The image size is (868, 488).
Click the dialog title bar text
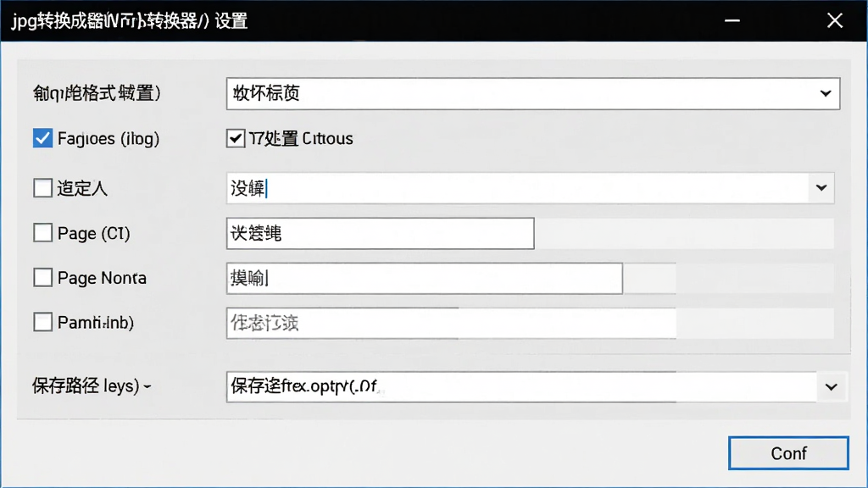click(130, 21)
